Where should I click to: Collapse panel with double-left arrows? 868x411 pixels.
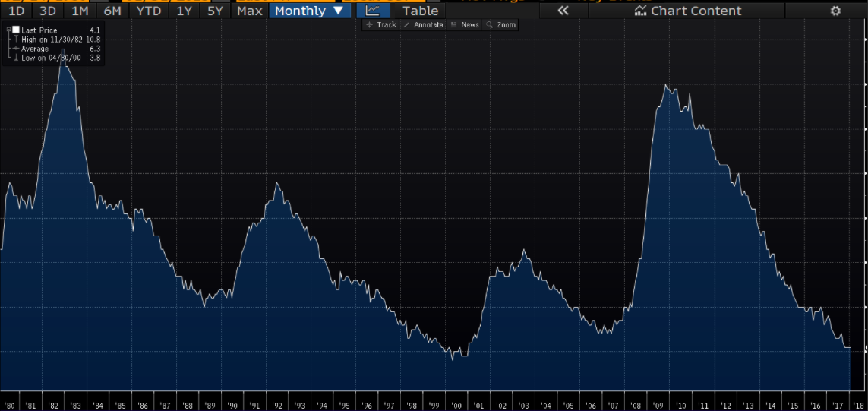point(563,11)
